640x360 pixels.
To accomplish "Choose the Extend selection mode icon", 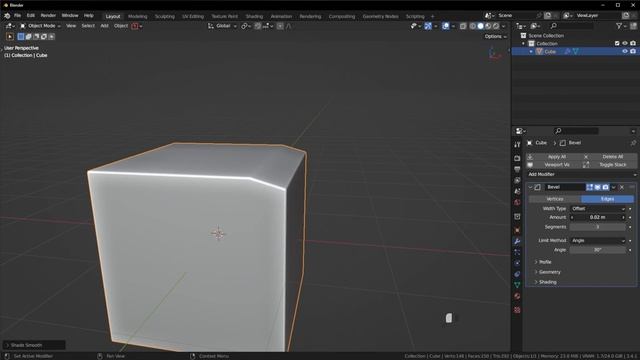I will (29, 37).
